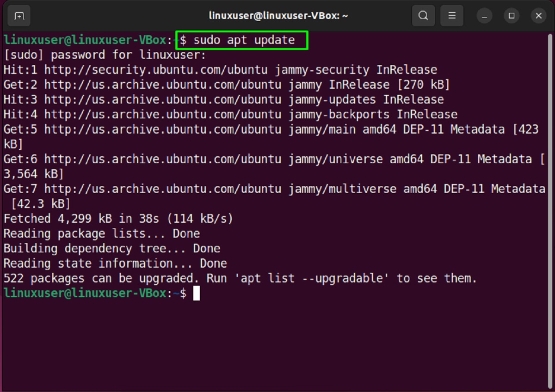Minimize the terminal window
Screen dimensions: 555x392
[x=484, y=15]
